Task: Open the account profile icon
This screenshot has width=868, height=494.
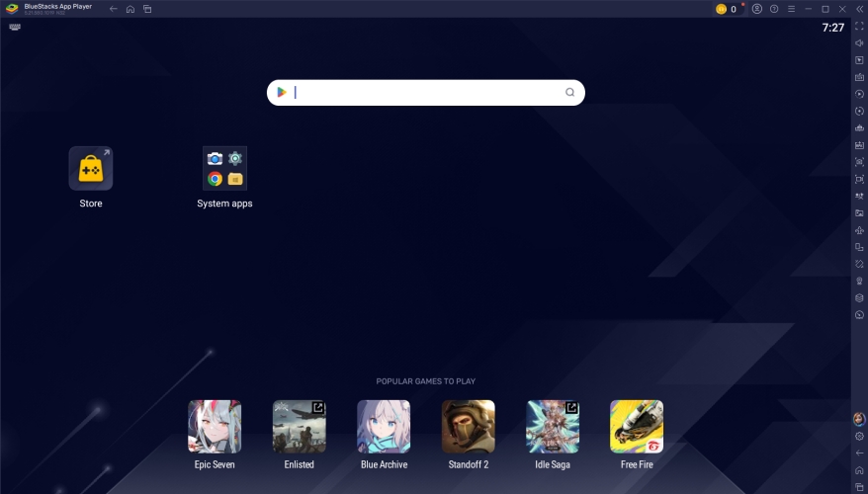Action: pyautogui.click(x=756, y=9)
